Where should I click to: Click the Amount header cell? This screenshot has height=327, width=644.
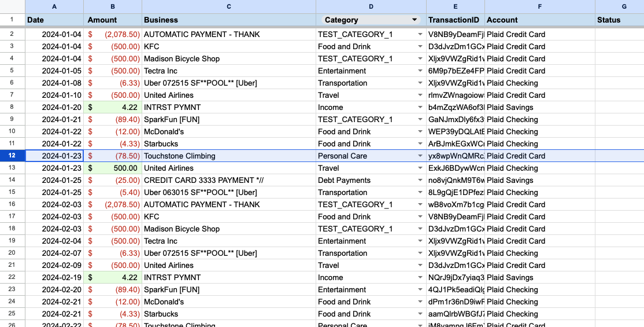pyautogui.click(x=112, y=20)
